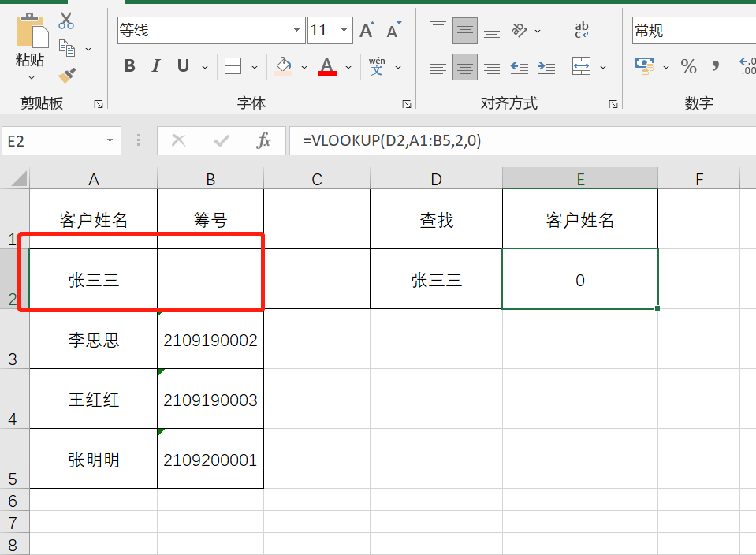Confirm formula entry with checkmark
756x555 pixels.
coord(222,141)
